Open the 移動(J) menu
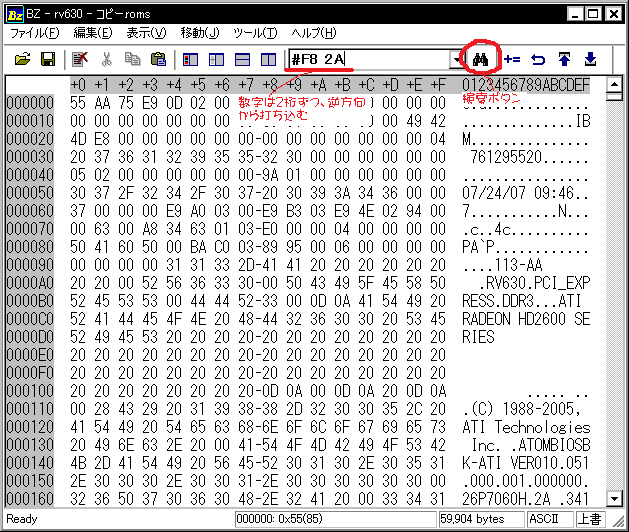Screen dimensions: 629x532 coord(200,33)
